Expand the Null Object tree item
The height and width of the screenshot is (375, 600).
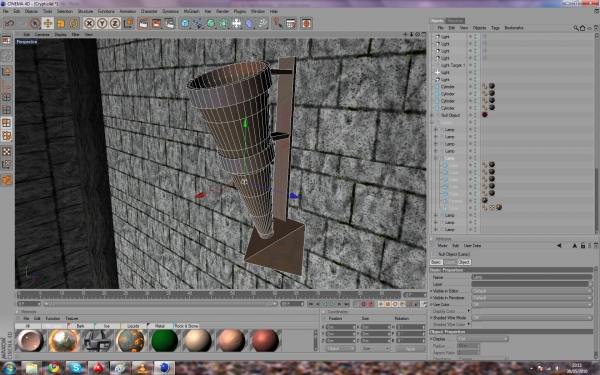click(432, 115)
